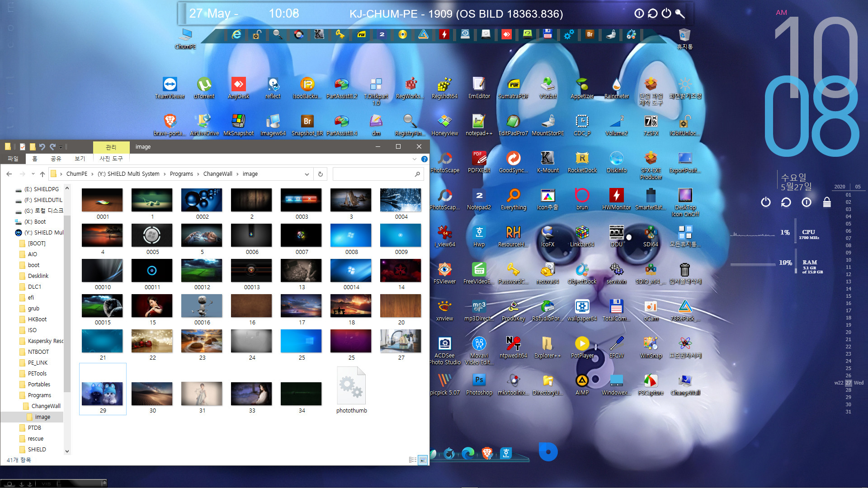Select the 관리 contextual tab

(x=111, y=147)
